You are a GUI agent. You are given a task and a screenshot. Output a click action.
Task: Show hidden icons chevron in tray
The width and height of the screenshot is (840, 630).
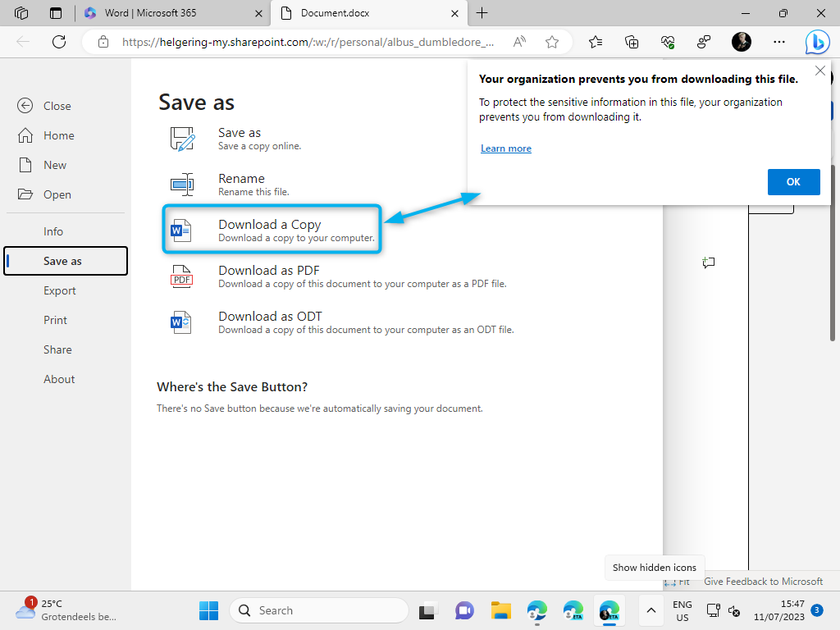coord(651,610)
